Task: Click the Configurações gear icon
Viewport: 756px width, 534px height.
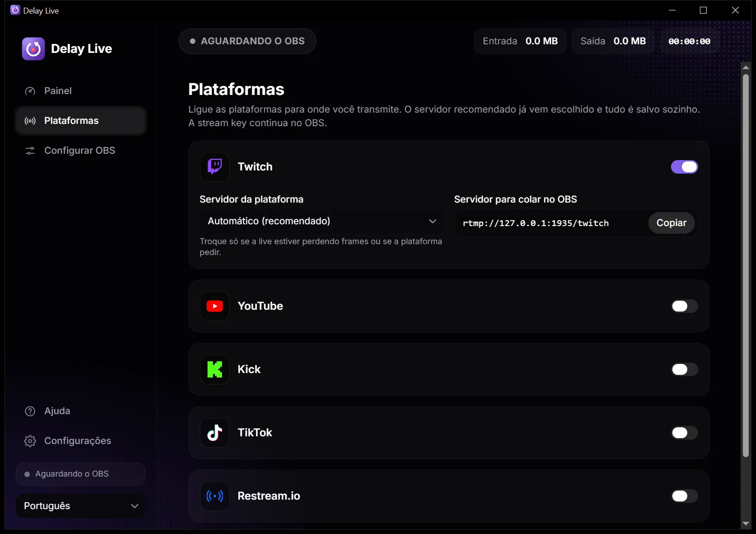Action: point(30,441)
